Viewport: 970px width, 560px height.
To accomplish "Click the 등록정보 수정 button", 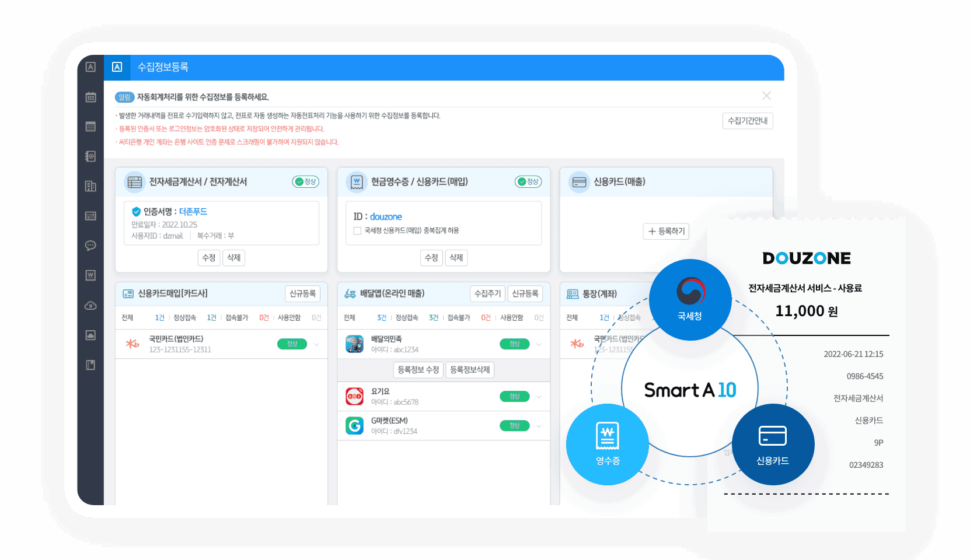I will click(418, 370).
